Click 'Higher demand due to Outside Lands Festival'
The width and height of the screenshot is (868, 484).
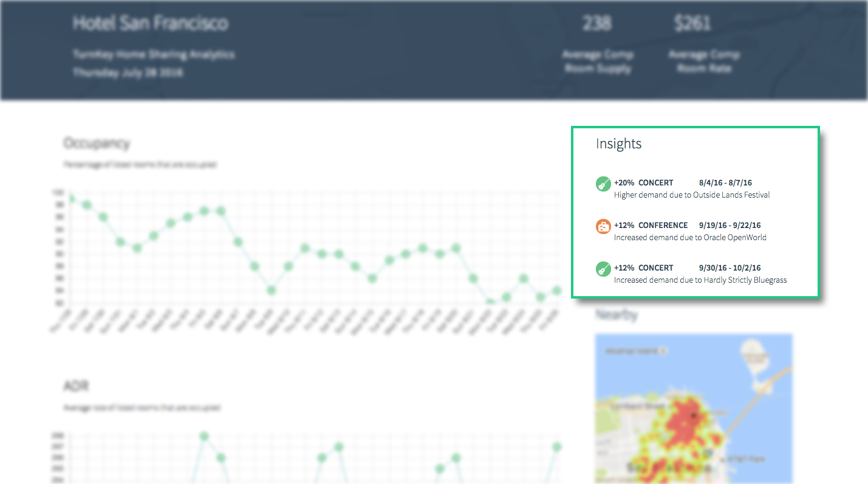(x=692, y=195)
